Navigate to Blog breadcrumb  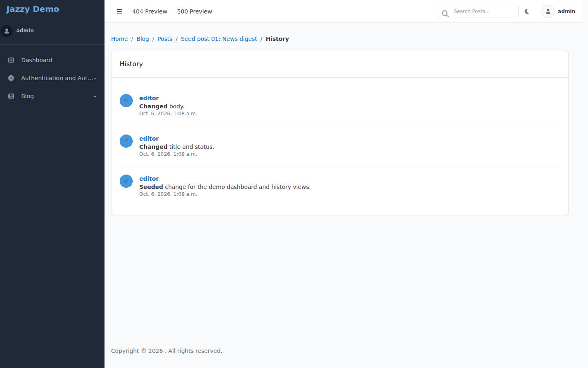tap(143, 39)
